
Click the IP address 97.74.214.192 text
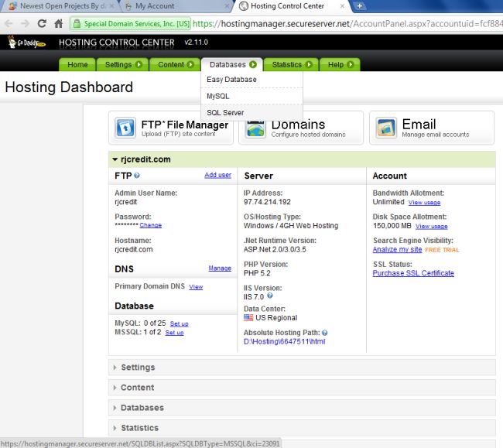267,202
